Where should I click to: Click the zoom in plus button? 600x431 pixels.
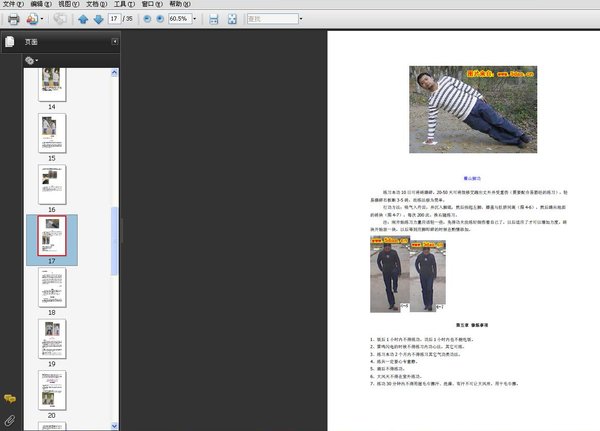coord(160,18)
